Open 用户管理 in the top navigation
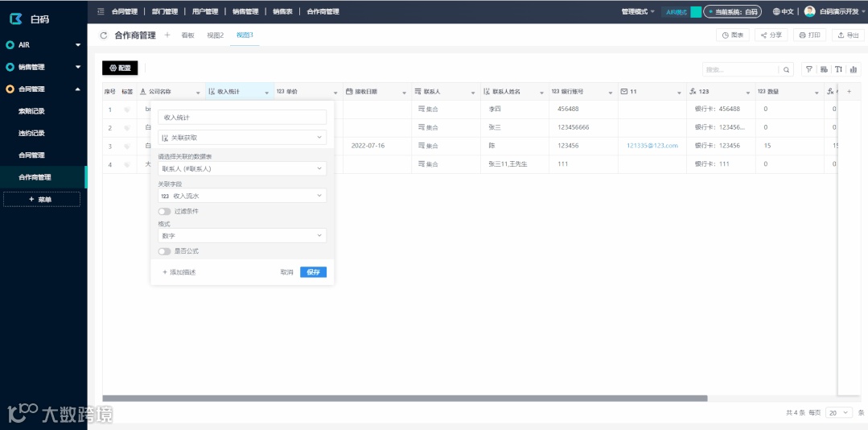This screenshot has height=430, width=868. tap(205, 11)
